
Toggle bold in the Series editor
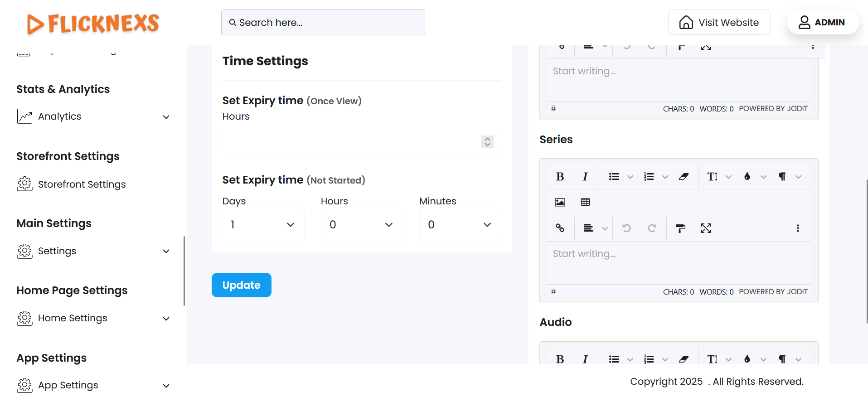pos(560,177)
